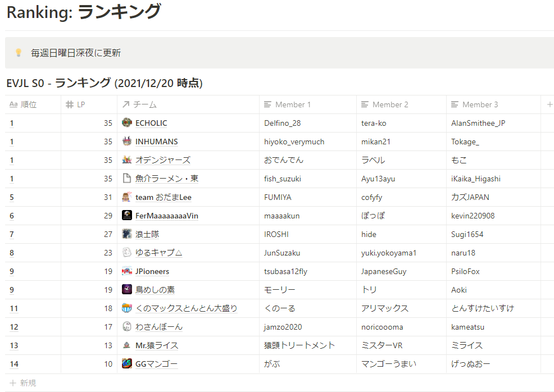Select the cofyfy cell
The width and height of the screenshot is (554, 392).
401,197
